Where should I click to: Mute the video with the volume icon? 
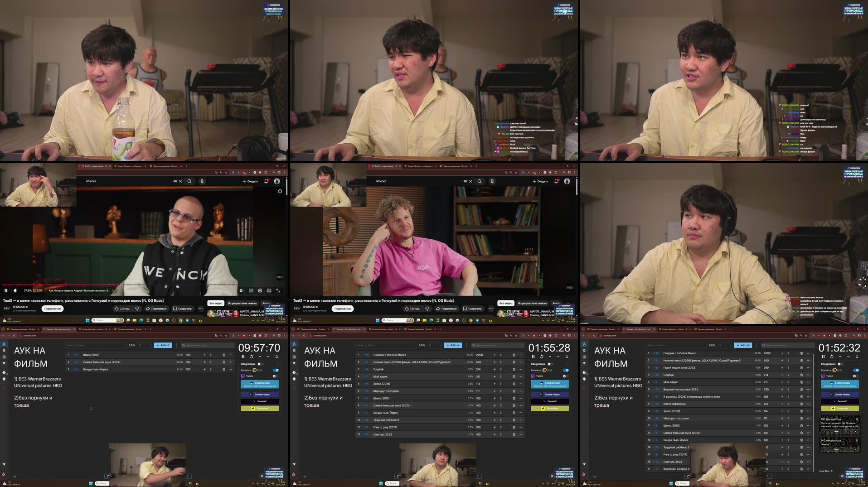16,290
